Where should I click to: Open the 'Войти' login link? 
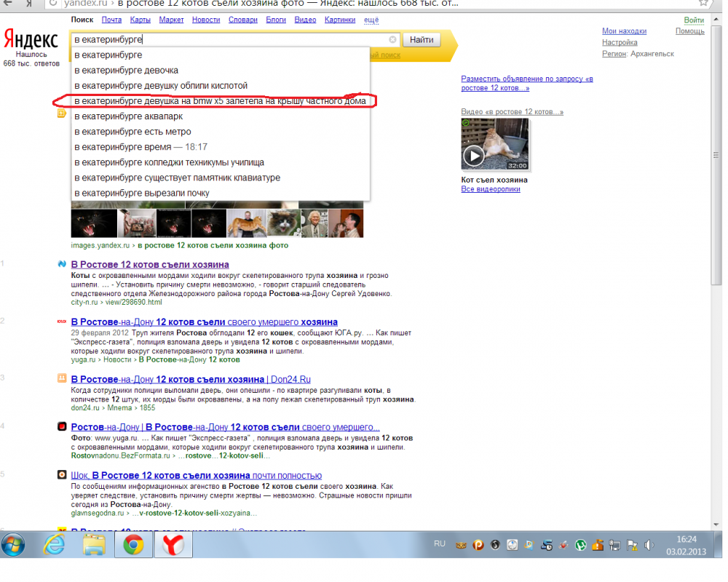coord(694,20)
